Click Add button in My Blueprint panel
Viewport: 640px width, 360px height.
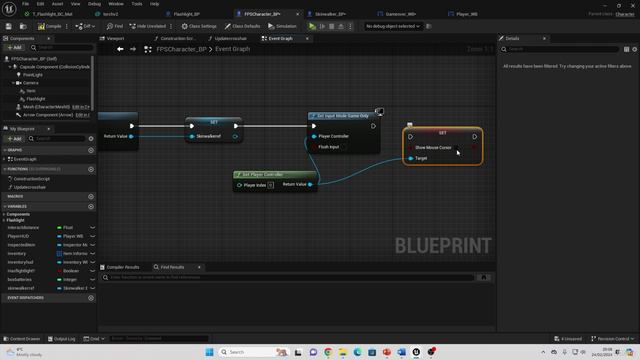[x=15, y=139]
